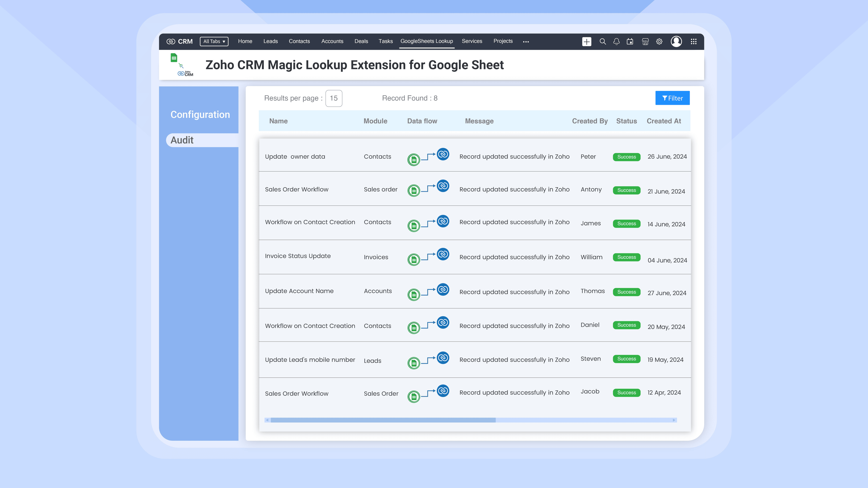Open the marketplace store icon
Image resolution: width=868 pixels, height=488 pixels.
[645, 41]
